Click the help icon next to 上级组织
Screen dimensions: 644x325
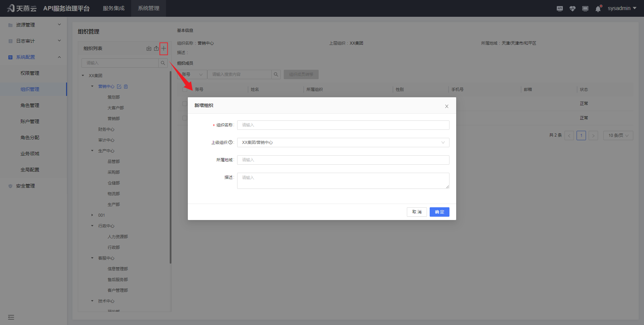coord(230,142)
